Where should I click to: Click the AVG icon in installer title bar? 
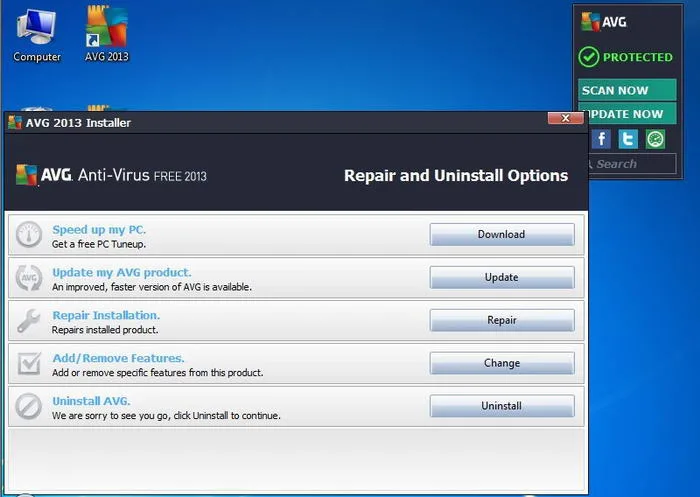[x=15, y=122]
